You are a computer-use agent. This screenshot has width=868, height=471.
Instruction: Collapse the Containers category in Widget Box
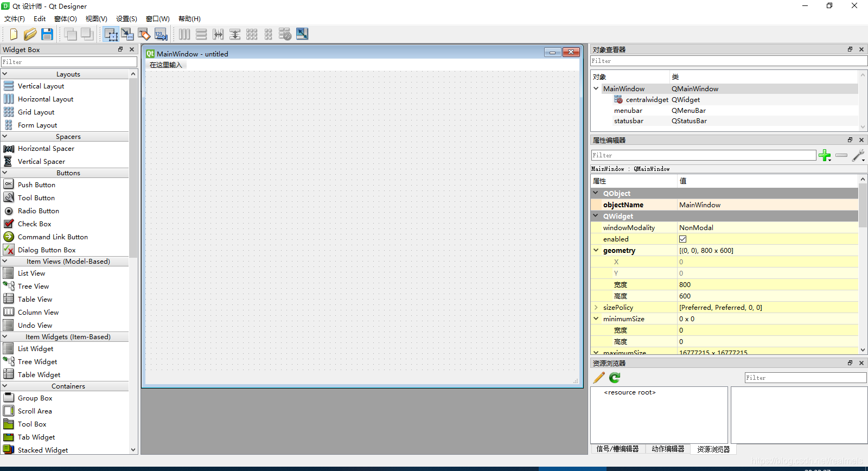(x=5, y=386)
